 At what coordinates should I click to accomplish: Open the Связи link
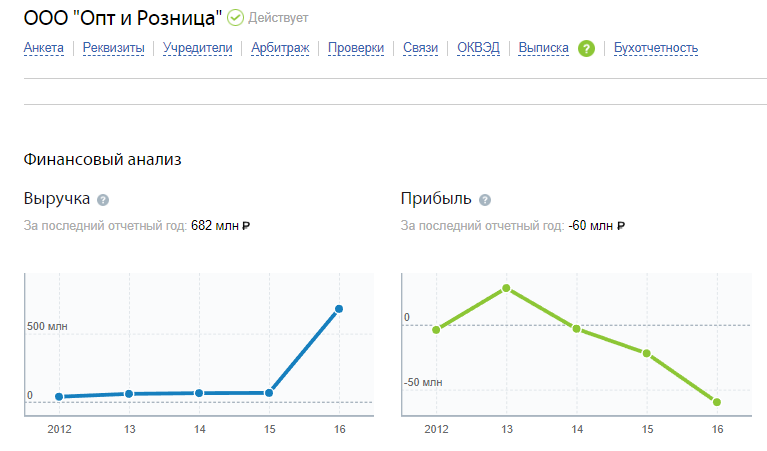[x=420, y=48]
